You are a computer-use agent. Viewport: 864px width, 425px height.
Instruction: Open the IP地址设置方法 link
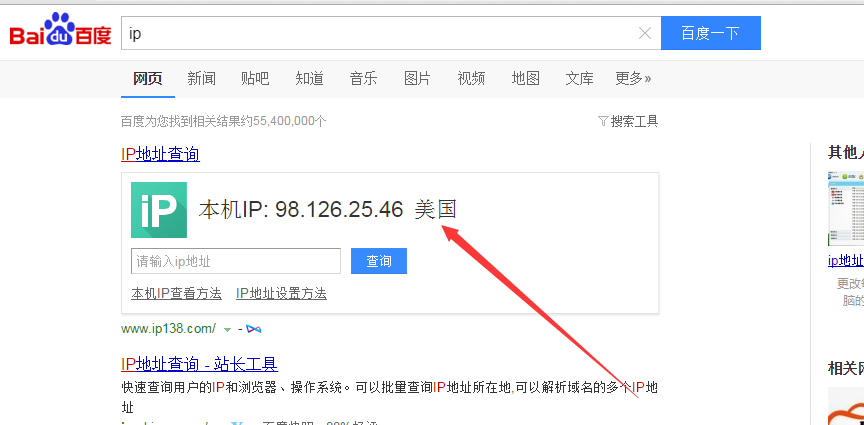pyautogui.click(x=281, y=293)
